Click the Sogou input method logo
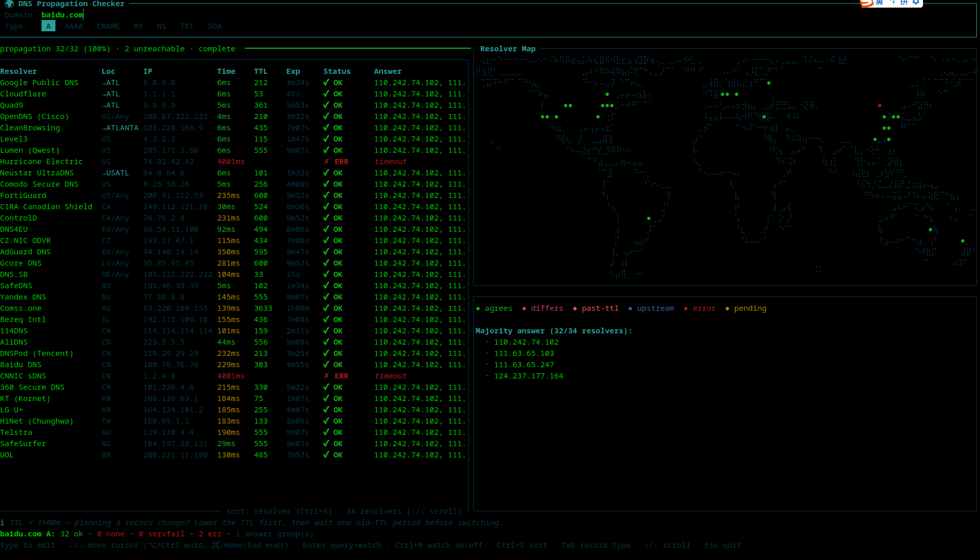Screen dimensions: 980x560 tap(867, 3)
